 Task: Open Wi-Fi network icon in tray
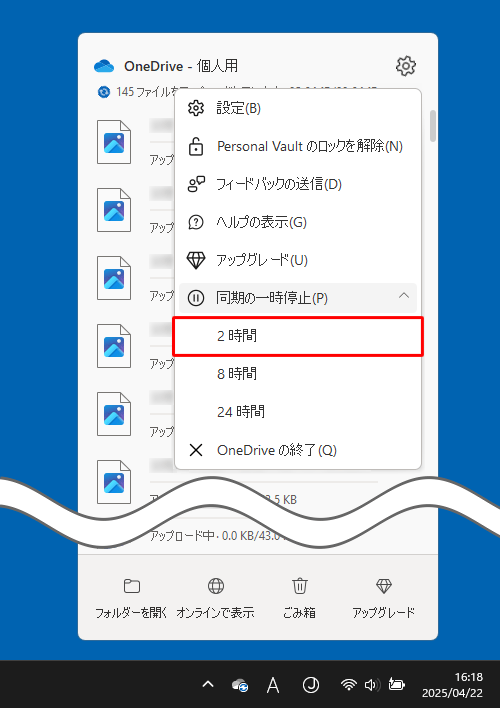pos(348,685)
